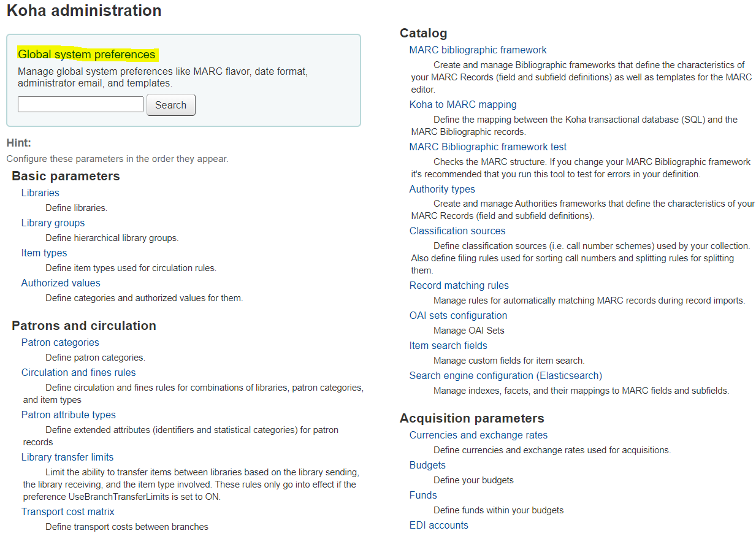Viewport: 756px width, 536px height.
Task: Open Currencies and exchange rates
Action: point(478,435)
